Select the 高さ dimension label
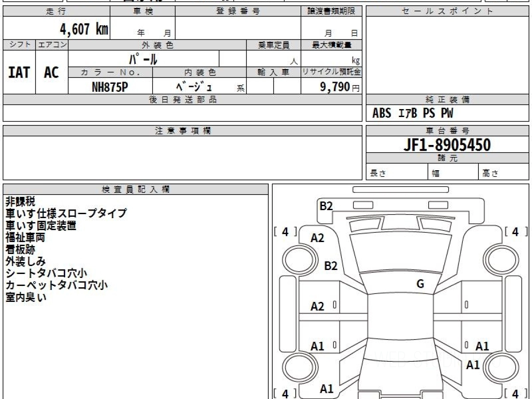The height and width of the screenshot is (399, 532). point(490,174)
